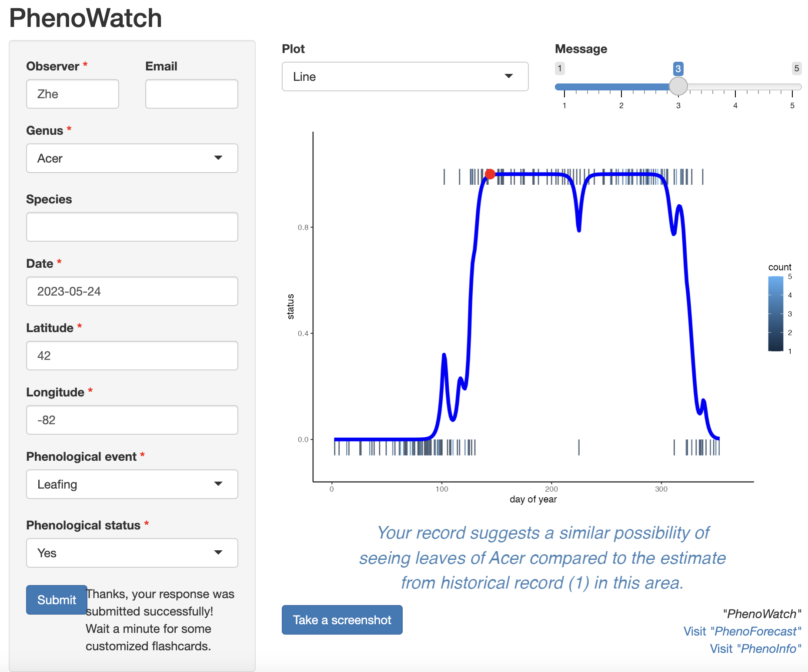This screenshot has width=808, height=672.
Task: Click the Submit button
Action: (x=57, y=600)
